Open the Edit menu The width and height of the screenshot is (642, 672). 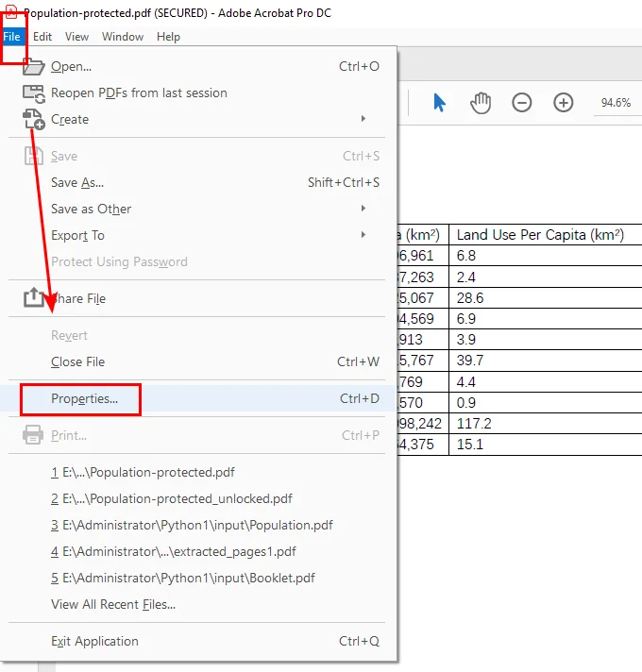click(42, 37)
